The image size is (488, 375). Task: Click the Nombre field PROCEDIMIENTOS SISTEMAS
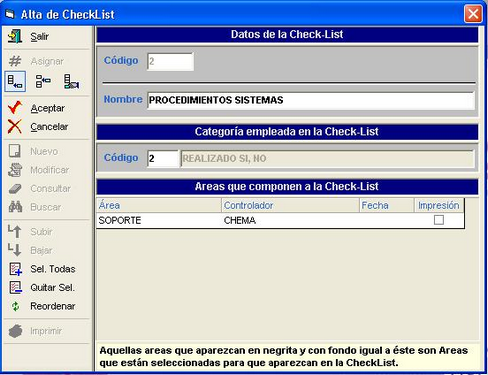pos(311,100)
